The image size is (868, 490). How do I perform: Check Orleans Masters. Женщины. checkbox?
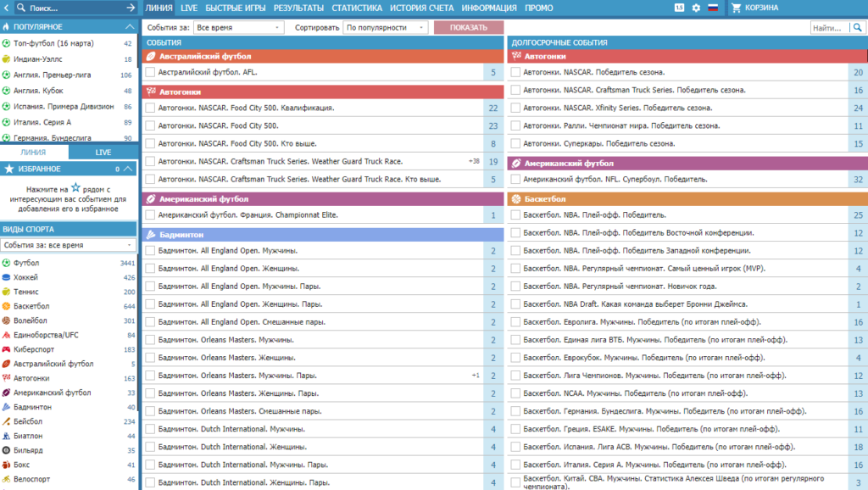pos(150,358)
